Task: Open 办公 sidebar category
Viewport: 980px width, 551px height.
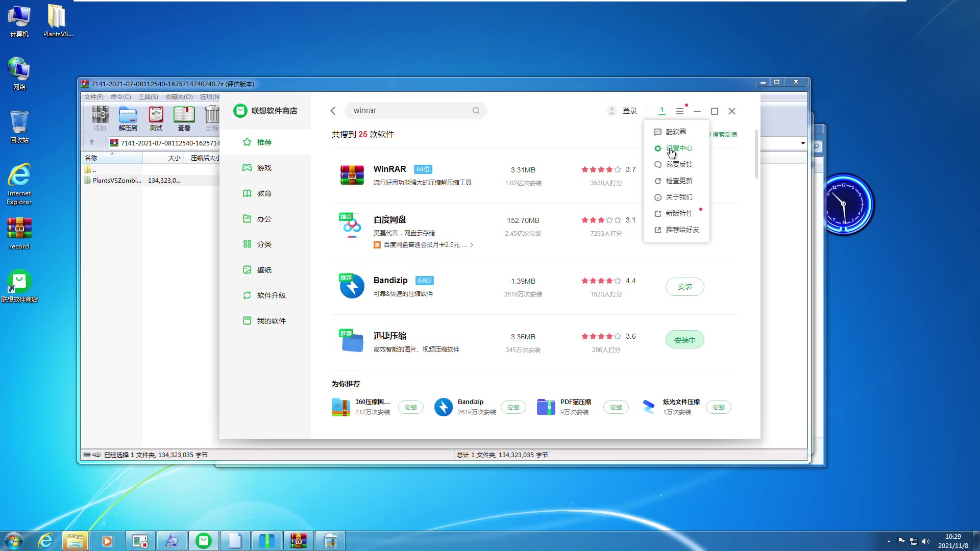Action: pos(265,219)
